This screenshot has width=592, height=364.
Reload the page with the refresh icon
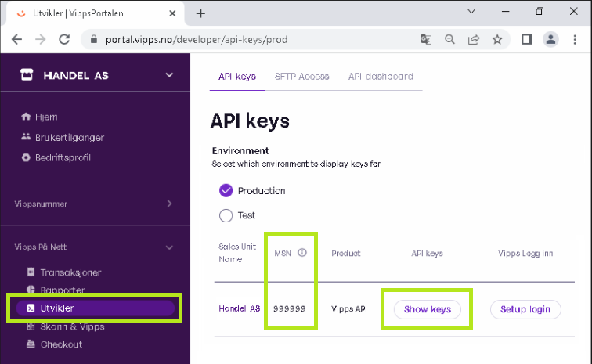pyautogui.click(x=64, y=39)
